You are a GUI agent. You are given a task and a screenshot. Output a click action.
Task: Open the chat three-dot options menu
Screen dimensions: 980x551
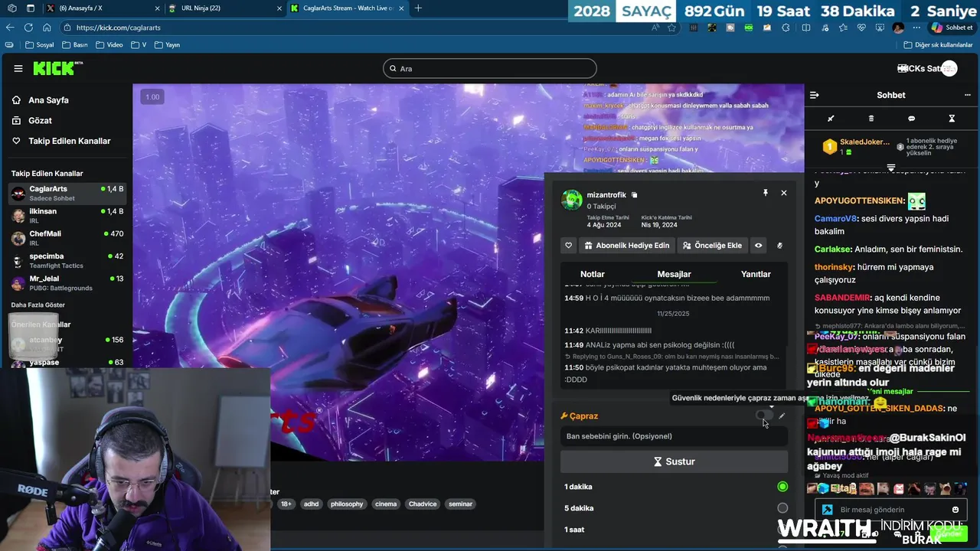pyautogui.click(x=967, y=95)
